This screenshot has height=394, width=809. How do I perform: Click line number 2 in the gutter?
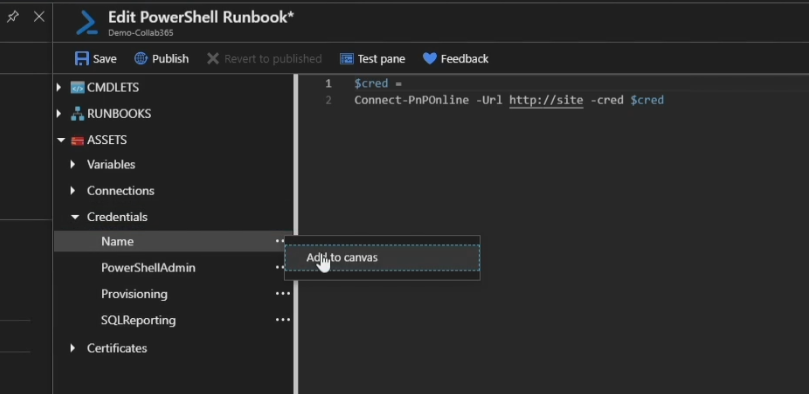328,100
